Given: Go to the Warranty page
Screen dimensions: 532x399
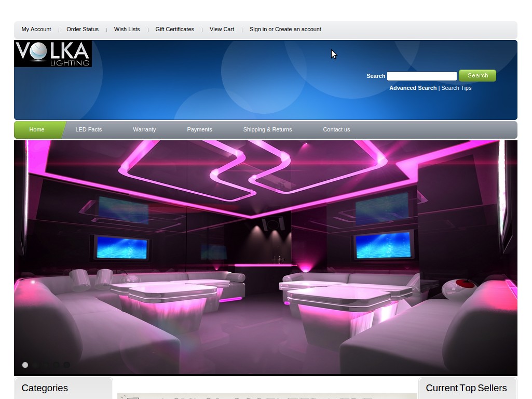Looking at the screenshot, I should coord(144,129).
